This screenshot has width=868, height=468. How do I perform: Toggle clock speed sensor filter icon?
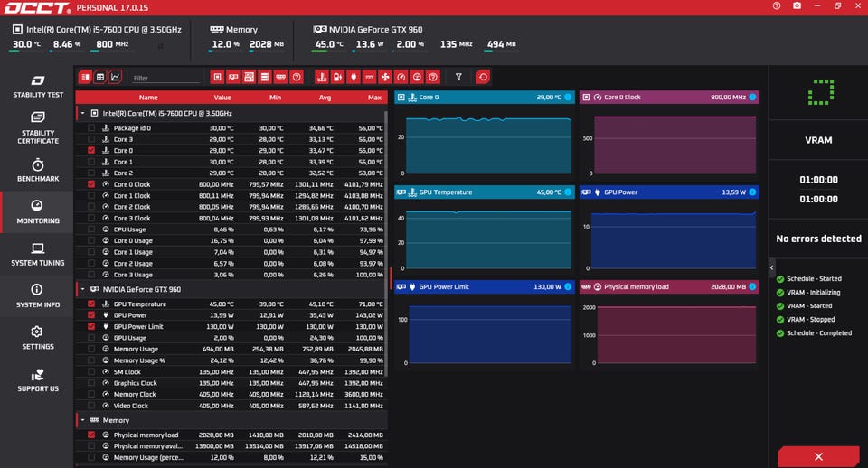[x=401, y=77]
